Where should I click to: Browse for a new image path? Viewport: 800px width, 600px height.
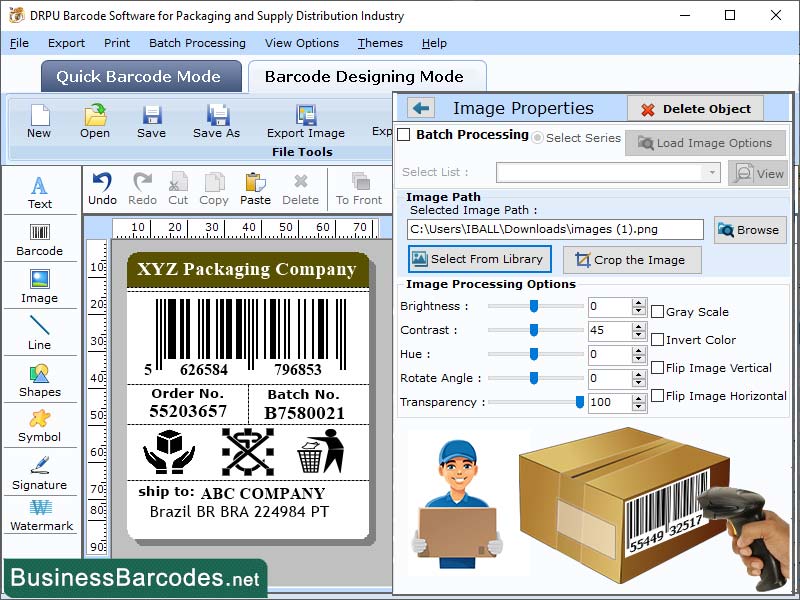point(750,230)
